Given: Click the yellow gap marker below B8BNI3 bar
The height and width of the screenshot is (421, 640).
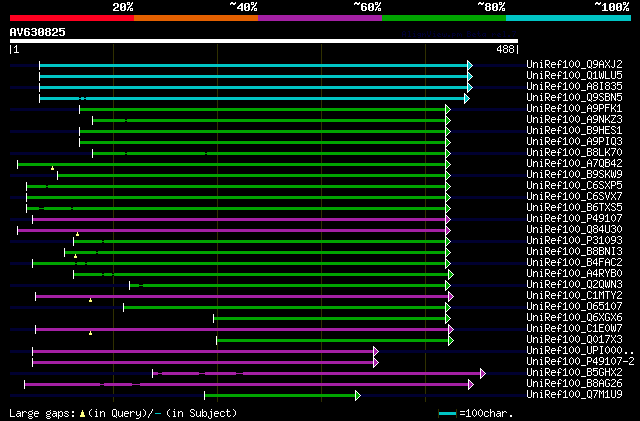Looking at the screenshot, I should [x=76, y=256].
